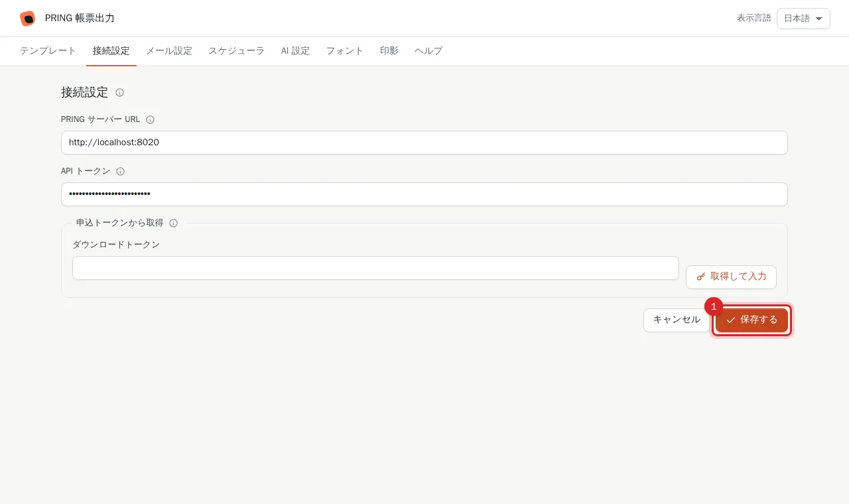
Task: Click the PRING 帳票出力 title text
Action: click(80, 19)
